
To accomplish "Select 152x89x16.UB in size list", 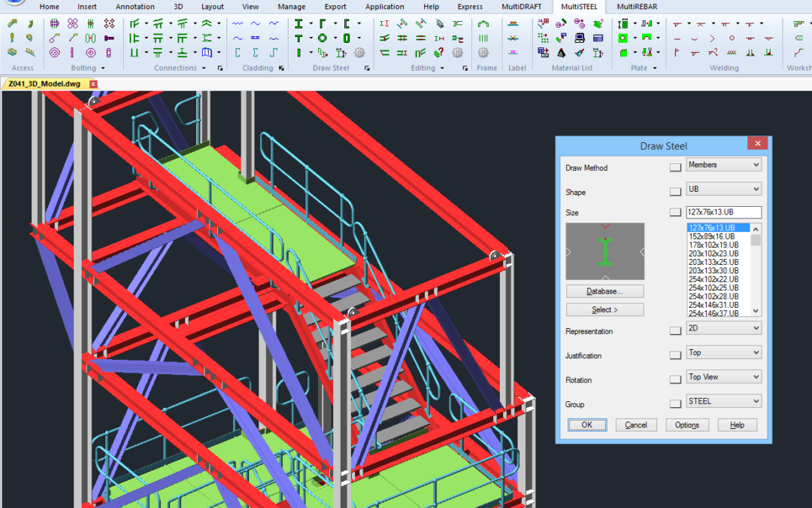I will (x=711, y=236).
